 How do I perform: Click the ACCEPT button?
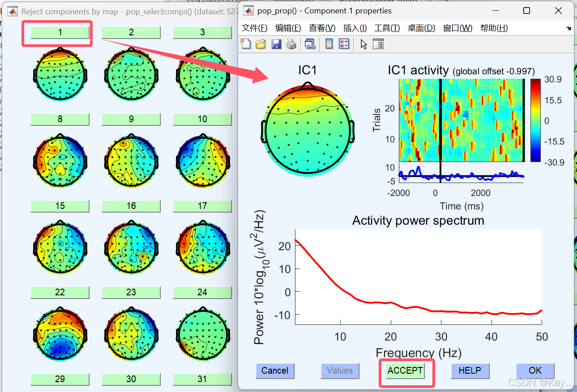pos(405,371)
